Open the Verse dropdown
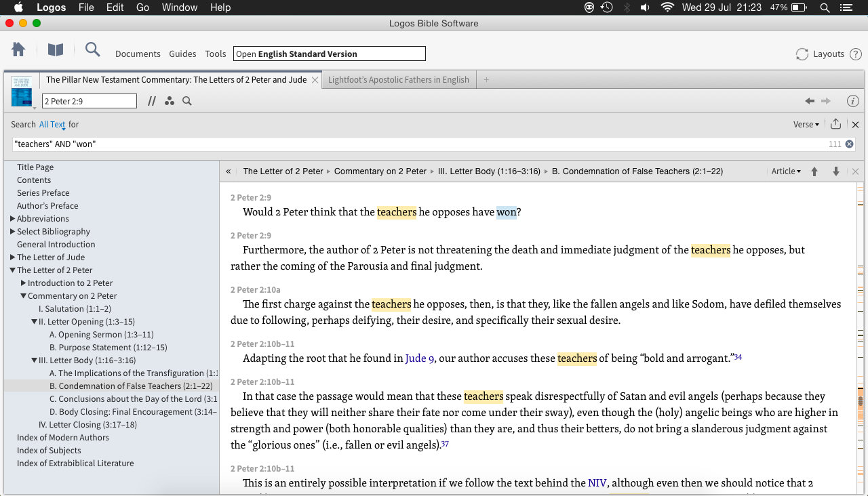Viewport: 868px width, 496px height. point(806,125)
